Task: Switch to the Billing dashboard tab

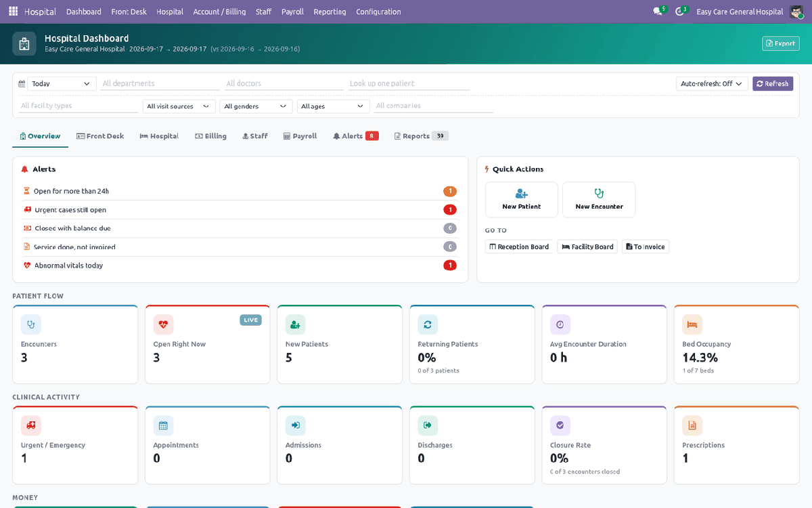Action: [210, 136]
